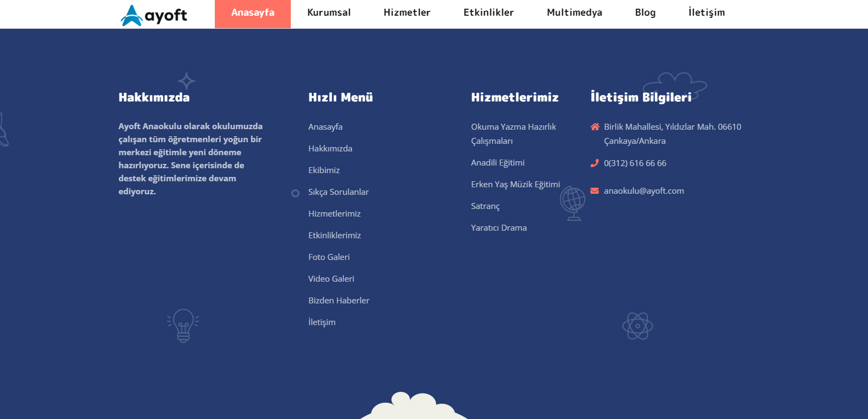
Task: Open the Kurumsal menu item
Action: 329,13
